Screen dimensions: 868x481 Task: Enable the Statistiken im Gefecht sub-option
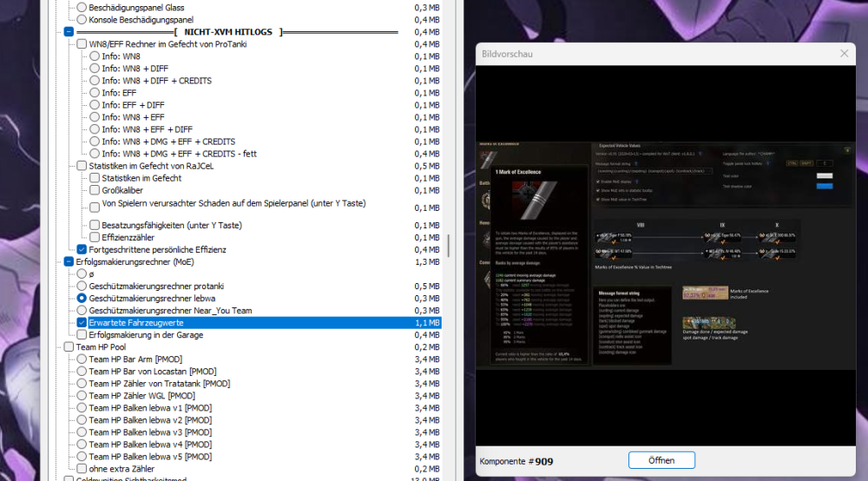coord(95,178)
